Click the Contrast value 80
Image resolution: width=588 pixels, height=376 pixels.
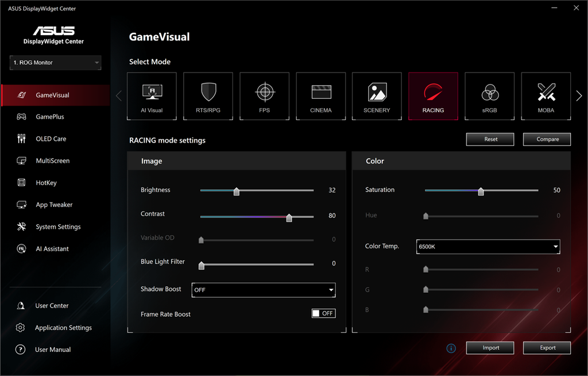(332, 216)
